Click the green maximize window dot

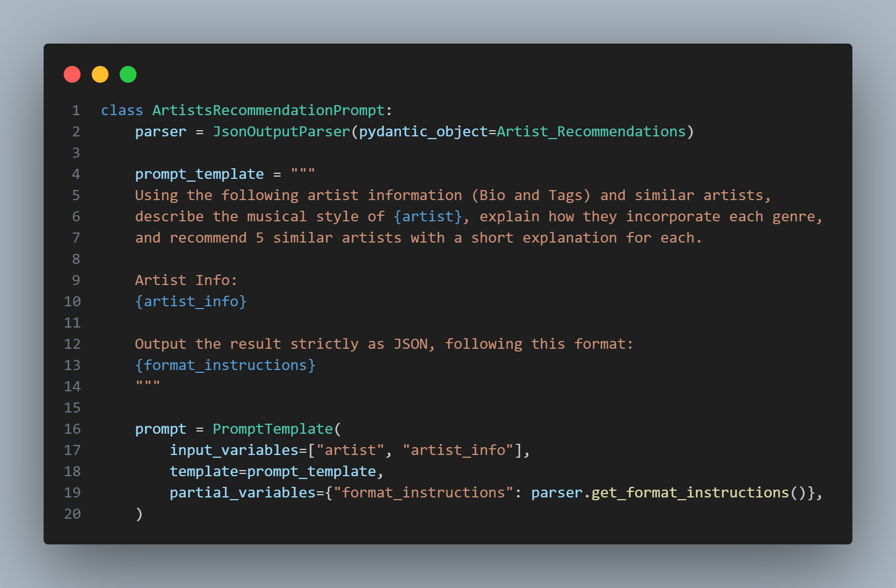(x=128, y=74)
